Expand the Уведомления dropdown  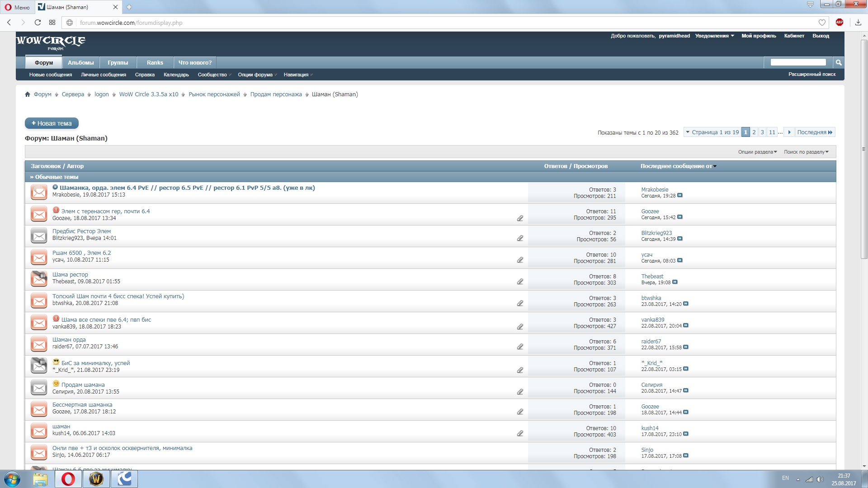coord(714,36)
